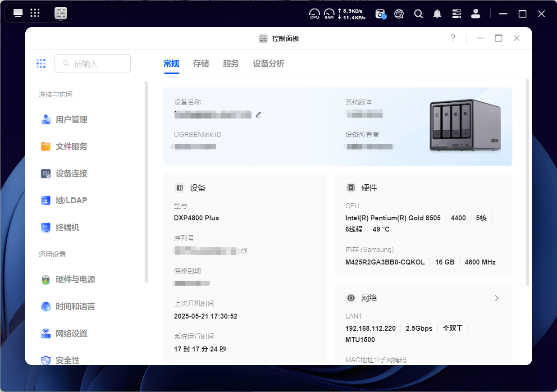The width and height of the screenshot is (557, 392).
Task: Edit the device name with the pencil icon
Action: pos(258,114)
